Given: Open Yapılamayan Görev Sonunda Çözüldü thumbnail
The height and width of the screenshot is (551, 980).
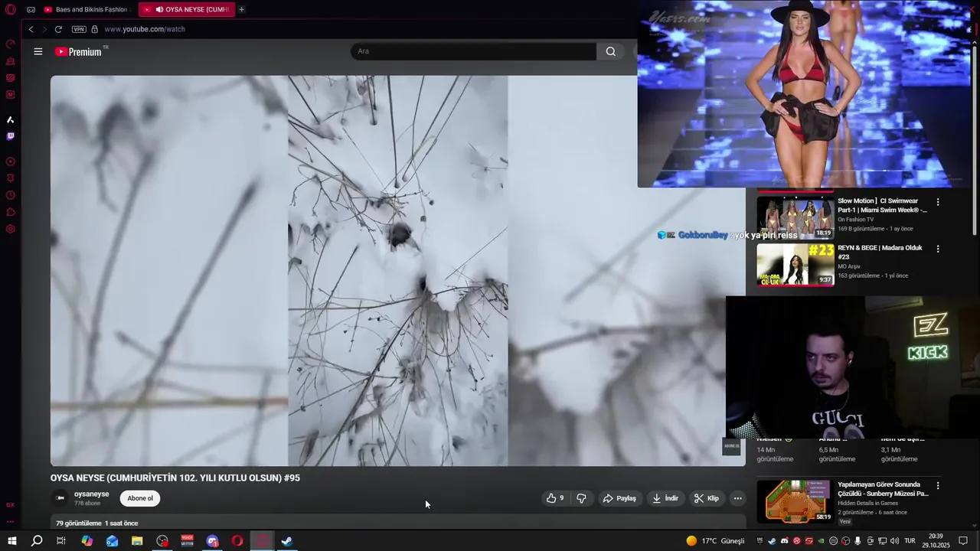Looking at the screenshot, I should (795, 501).
